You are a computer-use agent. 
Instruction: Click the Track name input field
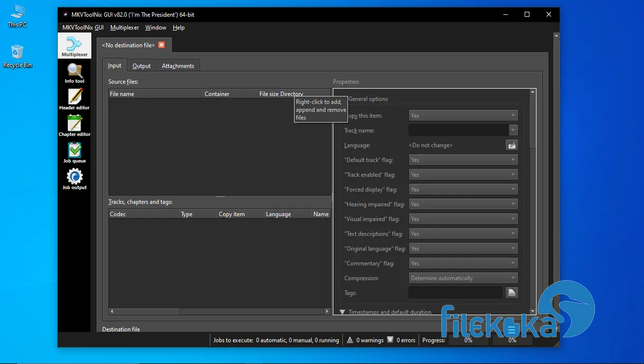tap(458, 130)
